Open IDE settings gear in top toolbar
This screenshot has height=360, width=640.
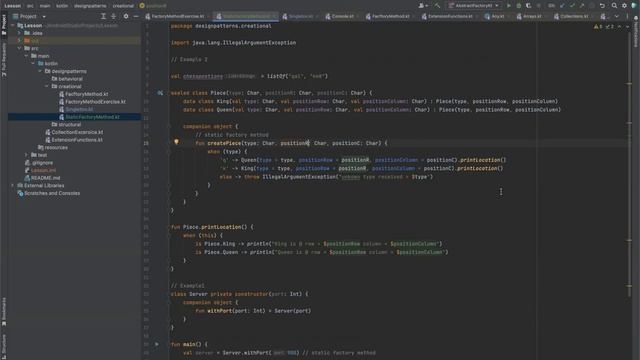[x=624, y=6]
